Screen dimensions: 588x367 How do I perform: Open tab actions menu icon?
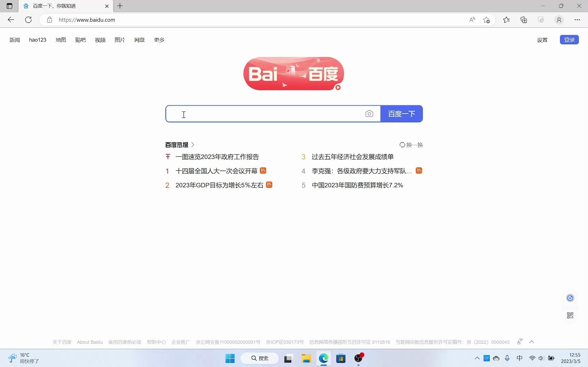pyautogui.click(x=9, y=6)
